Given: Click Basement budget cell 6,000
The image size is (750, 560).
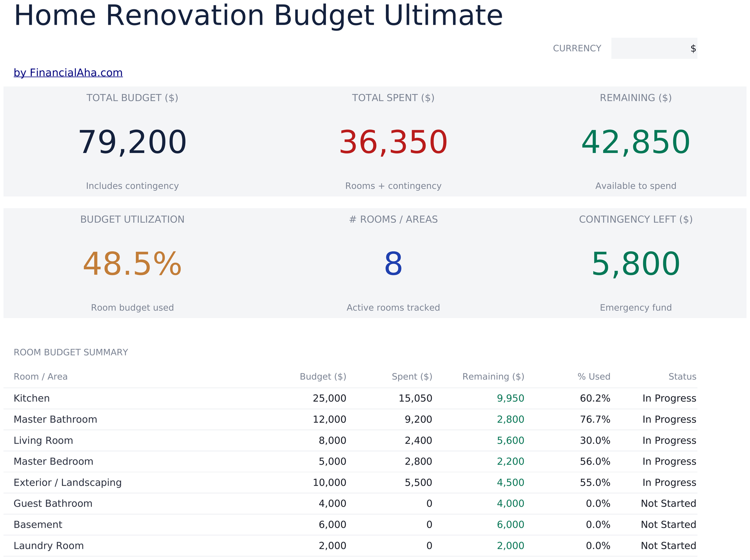Looking at the screenshot, I should click(333, 524).
